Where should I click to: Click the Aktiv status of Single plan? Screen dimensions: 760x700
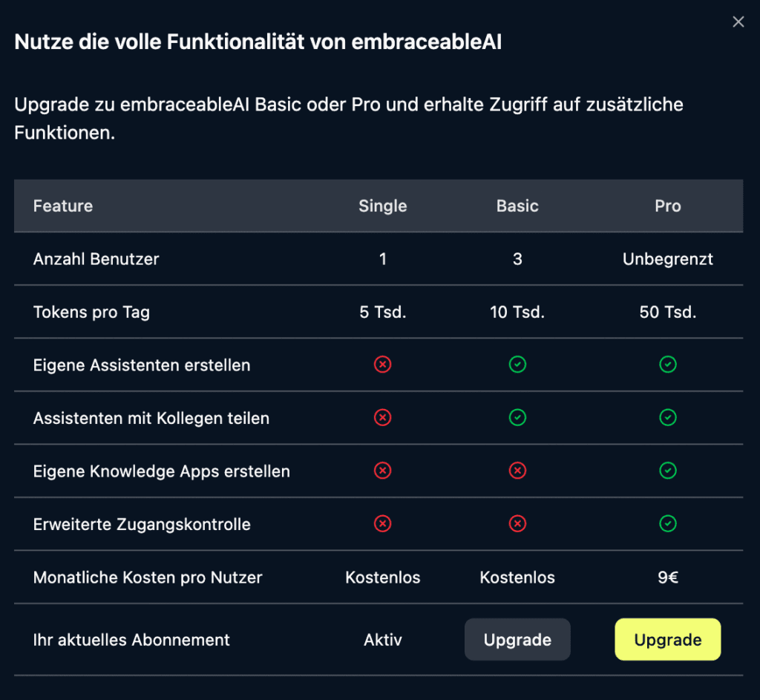point(383,640)
